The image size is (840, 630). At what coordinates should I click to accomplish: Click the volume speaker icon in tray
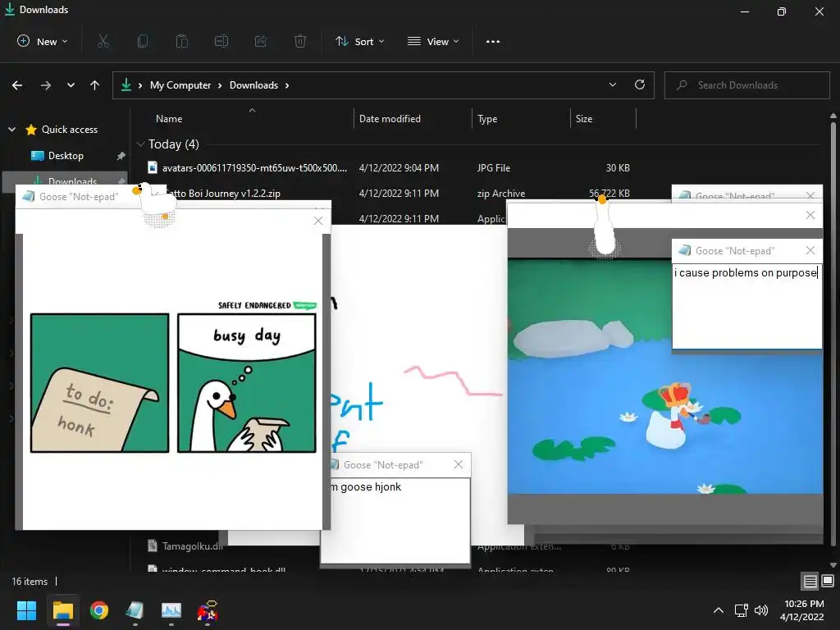pyautogui.click(x=761, y=609)
